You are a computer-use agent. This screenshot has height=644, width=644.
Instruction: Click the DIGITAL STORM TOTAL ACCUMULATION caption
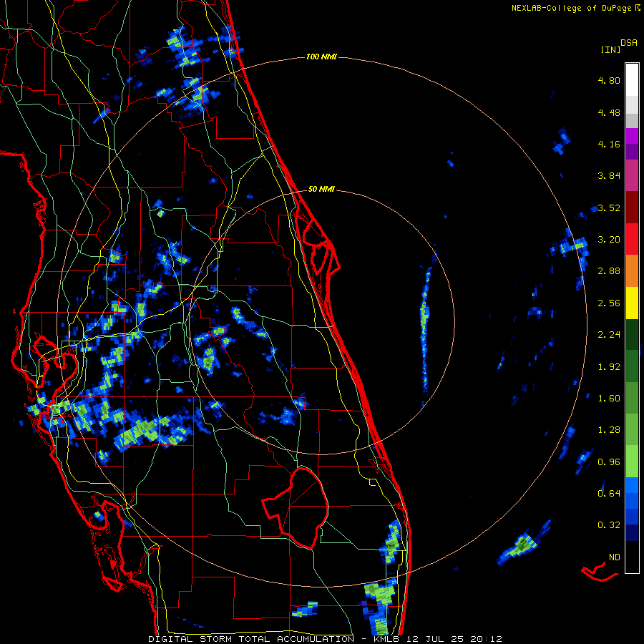(x=251, y=639)
